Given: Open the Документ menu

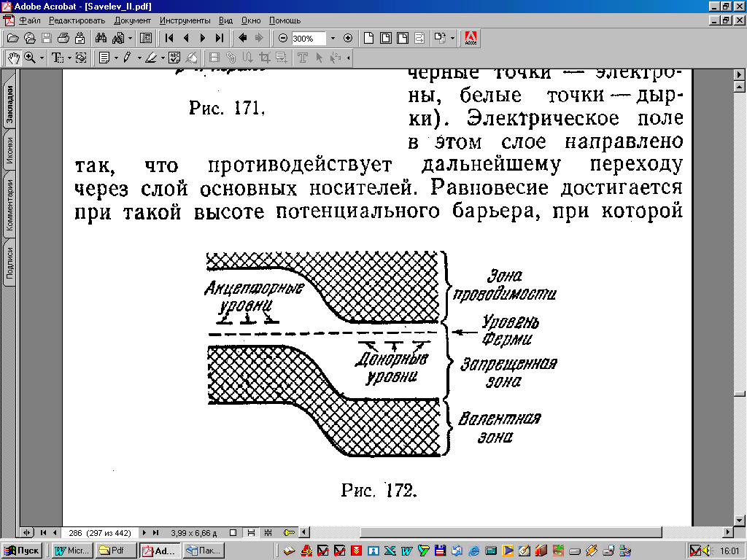Looking at the screenshot, I should (133, 20).
